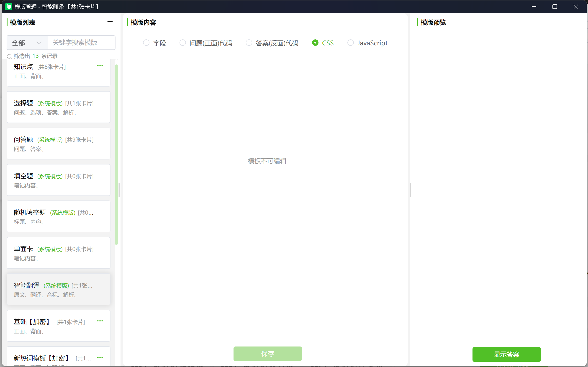Open more options for 基础【加密】 template
588x367 pixels.
[100, 321]
